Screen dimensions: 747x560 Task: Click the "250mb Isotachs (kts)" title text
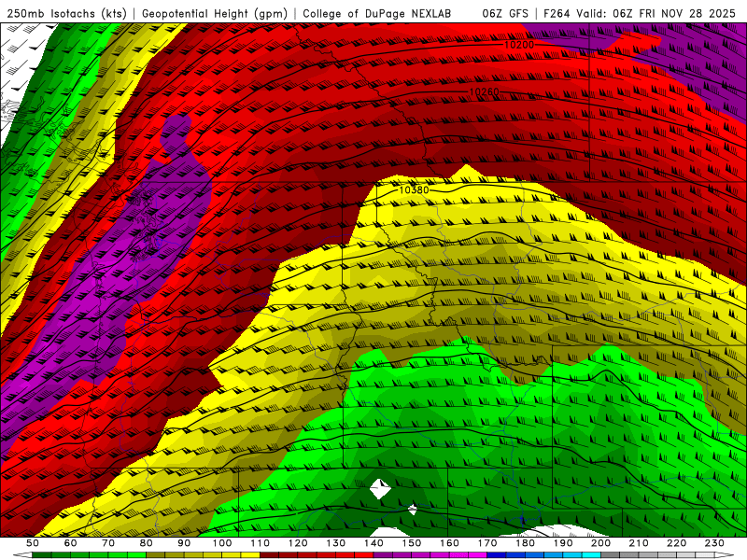click(x=66, y=13)
